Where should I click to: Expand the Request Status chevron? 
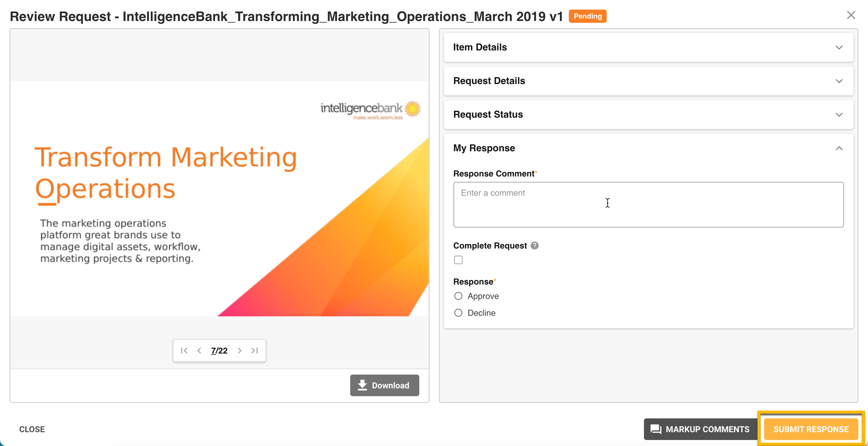click(x=839, y=115)
